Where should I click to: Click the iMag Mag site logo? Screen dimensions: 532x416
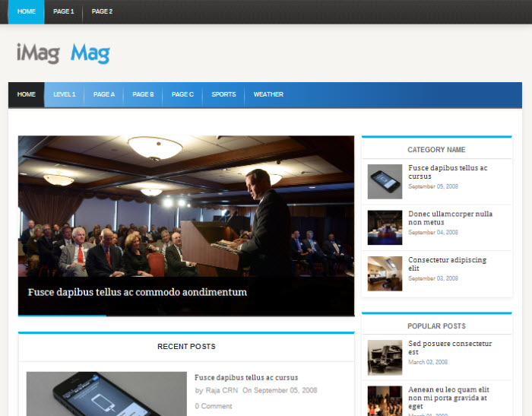(63, 53)
